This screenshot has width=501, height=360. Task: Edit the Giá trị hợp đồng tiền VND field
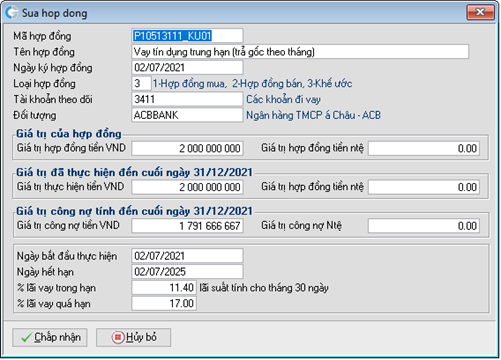click(x=187, y=148)
